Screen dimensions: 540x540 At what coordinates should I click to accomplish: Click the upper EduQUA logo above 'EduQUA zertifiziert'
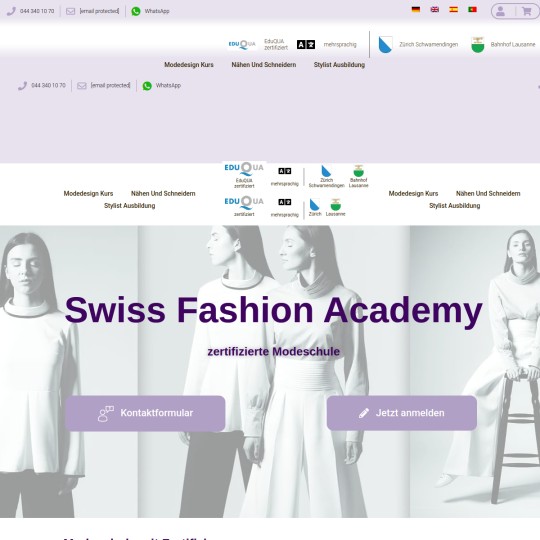pyautogui.click(x=244, y=168)
